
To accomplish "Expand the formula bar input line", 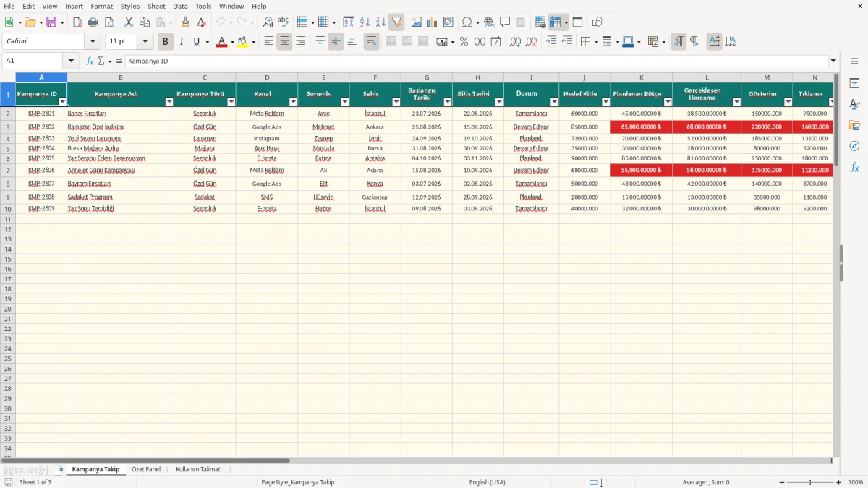I will pos(833,61).
